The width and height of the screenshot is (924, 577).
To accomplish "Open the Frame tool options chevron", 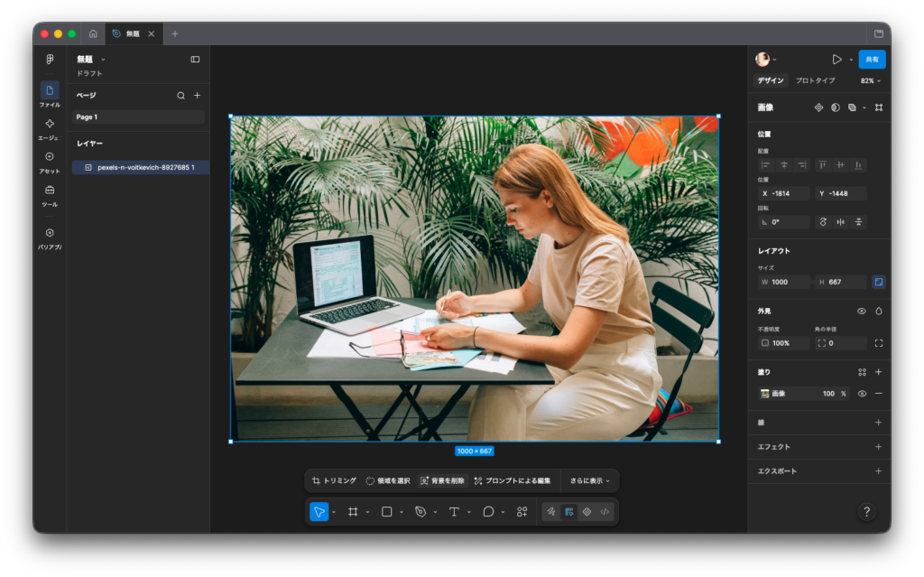I will click(x=368, y=512).
